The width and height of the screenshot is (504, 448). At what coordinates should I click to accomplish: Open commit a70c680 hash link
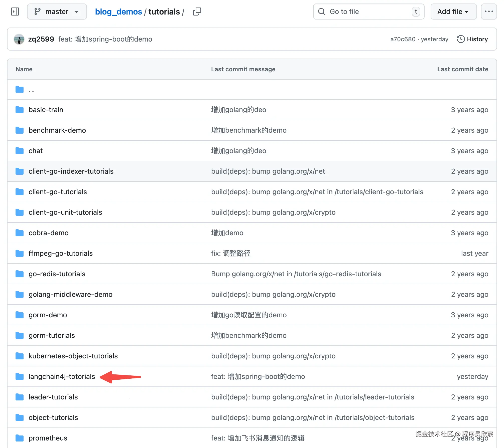403,39
